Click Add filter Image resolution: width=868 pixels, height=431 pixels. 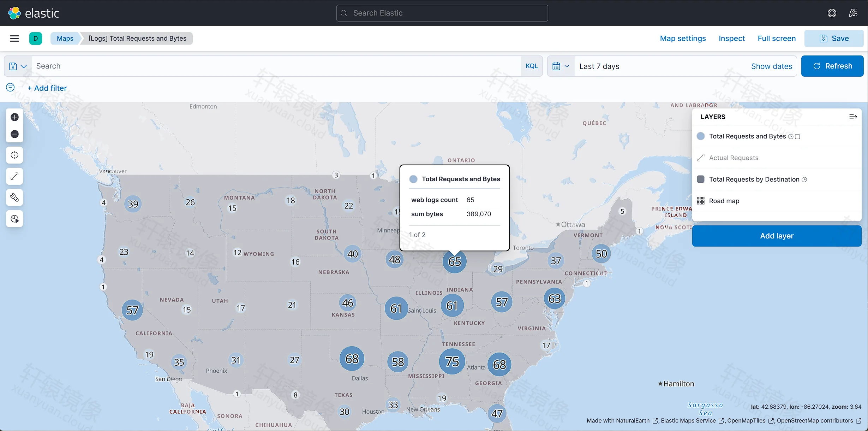tap(47, 88)
